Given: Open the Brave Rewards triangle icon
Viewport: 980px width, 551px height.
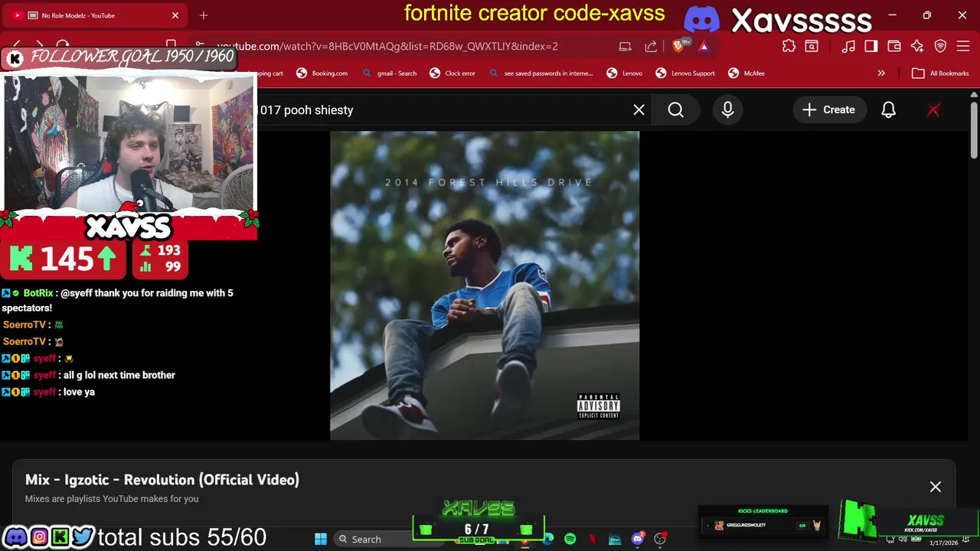Looking at the screenshot, I should pos(704,46).
